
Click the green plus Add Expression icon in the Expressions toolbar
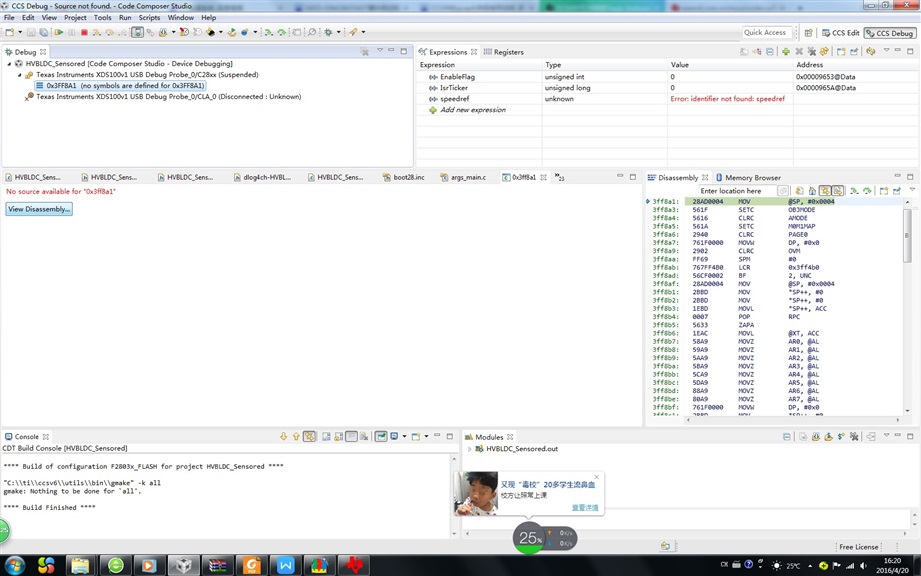[x=786, y=52]
